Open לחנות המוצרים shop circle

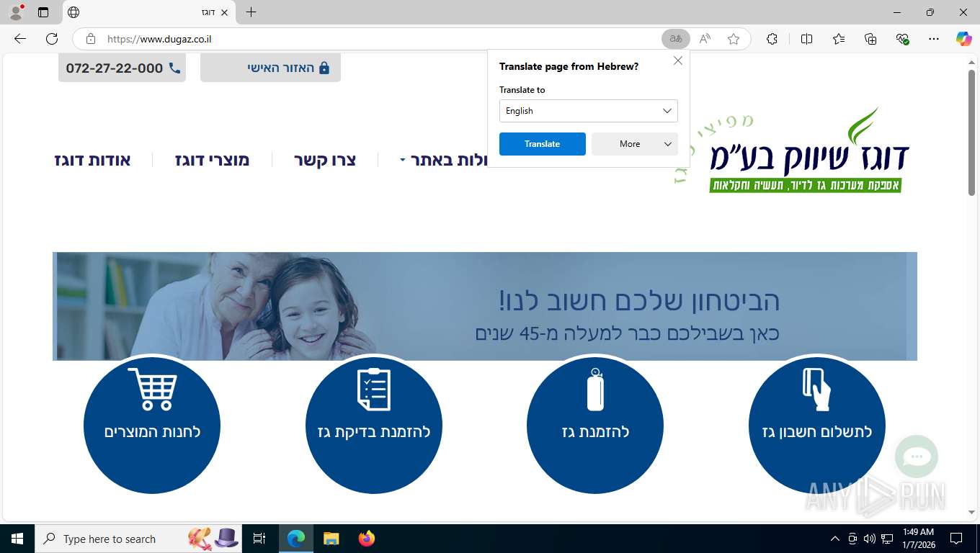pyautogui.click(x=152, y=425)
